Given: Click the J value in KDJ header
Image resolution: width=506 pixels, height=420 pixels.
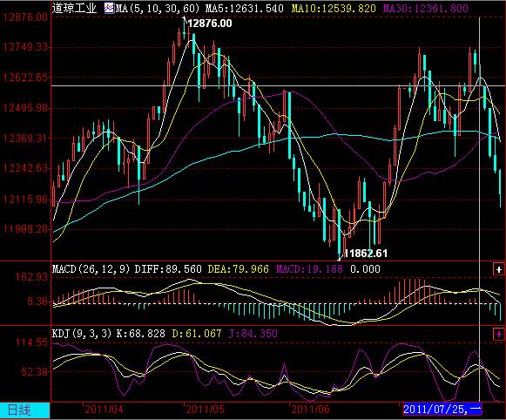Looking at the screenshot, I should pos(253,333).
